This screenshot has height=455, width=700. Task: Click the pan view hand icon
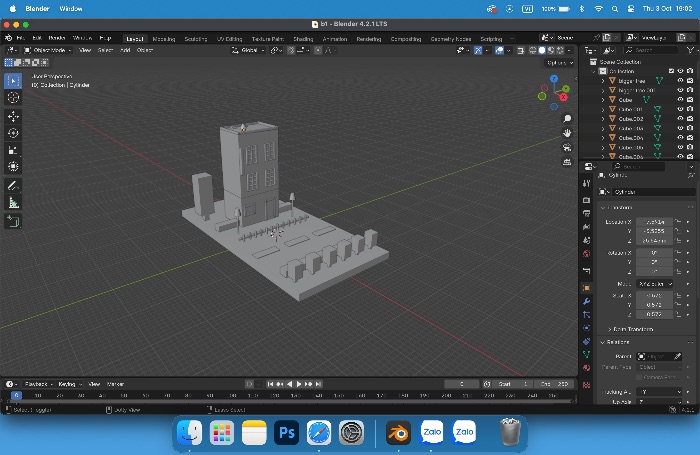pos(567,133)
